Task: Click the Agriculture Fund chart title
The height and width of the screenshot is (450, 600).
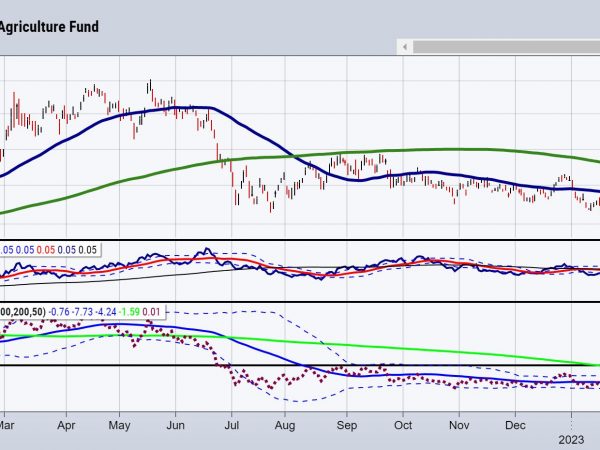Action: click(49, 26)
